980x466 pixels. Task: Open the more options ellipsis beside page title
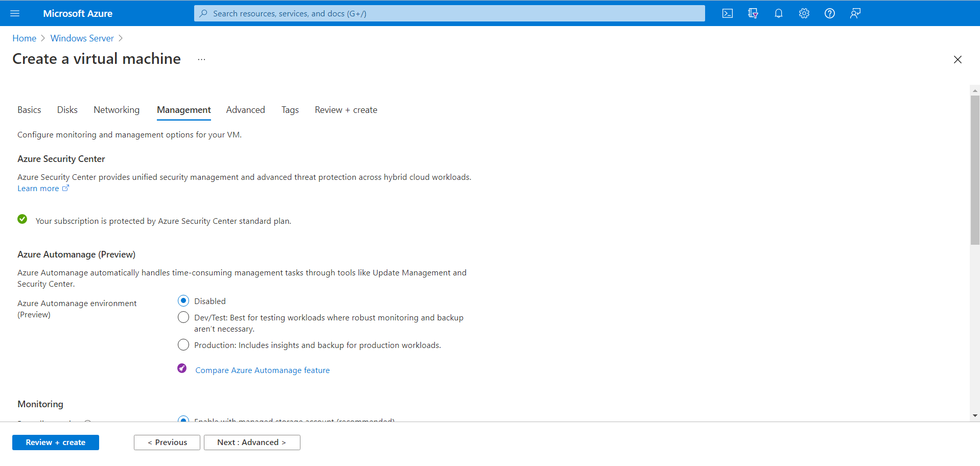(202, 59)
